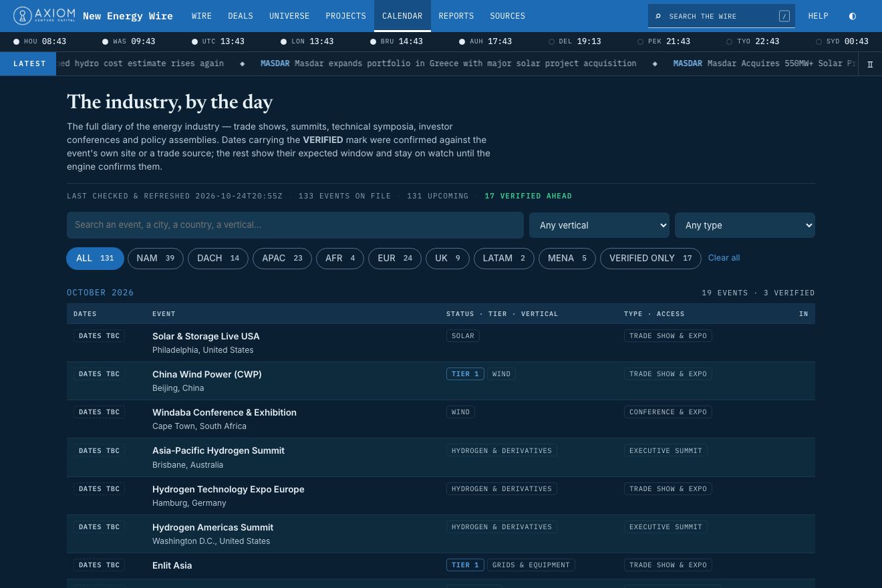Viewport: 882px width, 588px height.
Task: Filter events by APAC region
Action: point(282,259)
